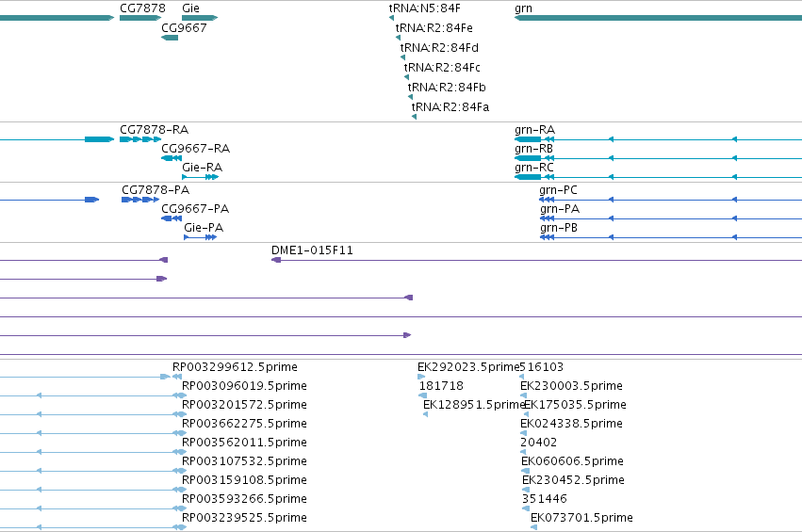Image resolution: width=802 pixels, height=532 pixels.
Task: Select the EK024338.5prime EST label
Action: [x=571, y=424]
